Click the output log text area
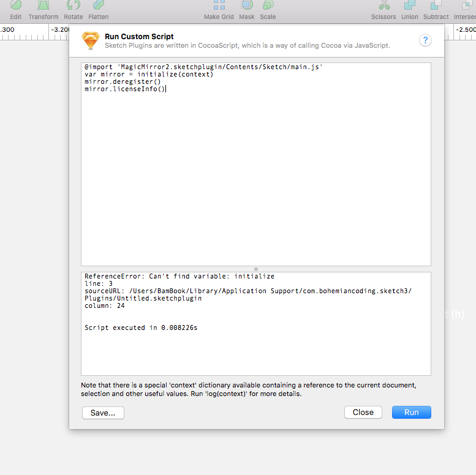The width and height of the screenshot is (476, 475). click(256, 324)
